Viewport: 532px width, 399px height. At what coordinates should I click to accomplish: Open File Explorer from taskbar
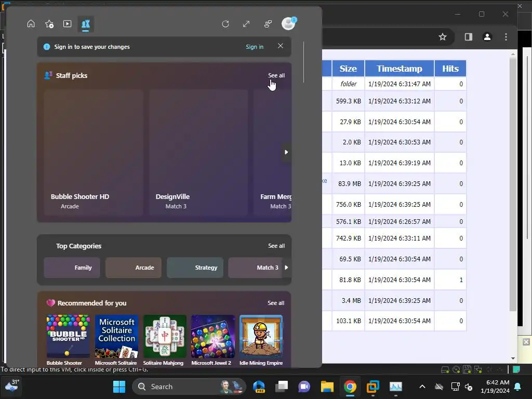tap(327, 387)
